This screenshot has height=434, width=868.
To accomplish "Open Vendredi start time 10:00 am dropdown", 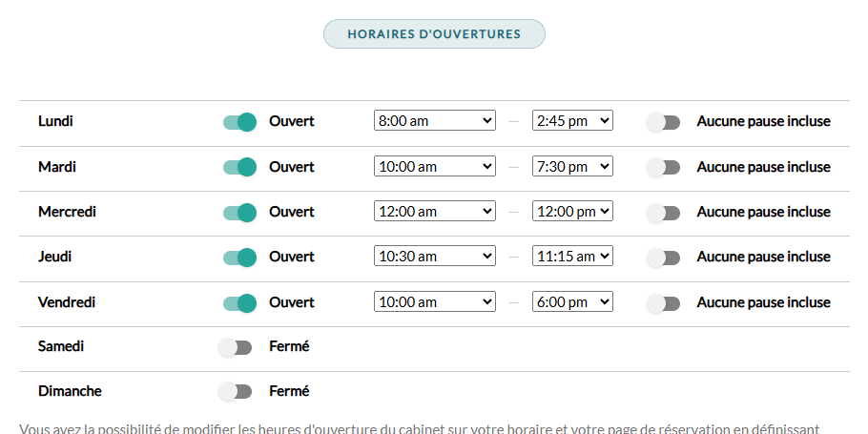I will pos(435,302).
